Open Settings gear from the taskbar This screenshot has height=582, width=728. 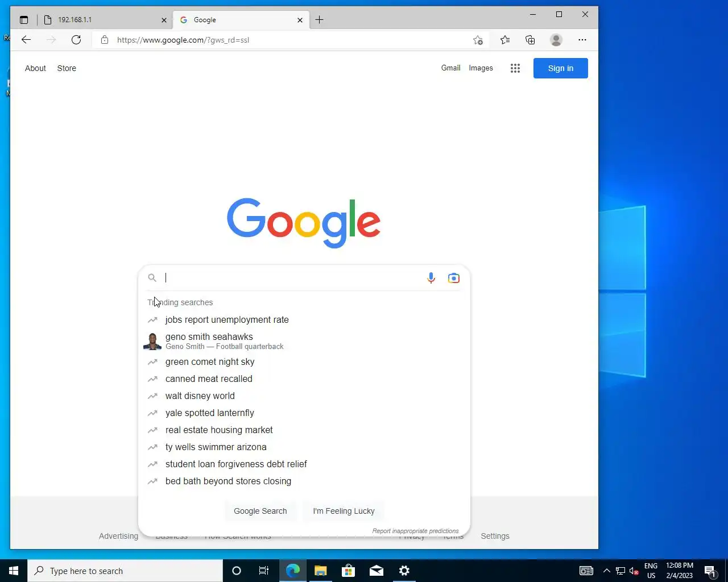click(x=404, y=571)
